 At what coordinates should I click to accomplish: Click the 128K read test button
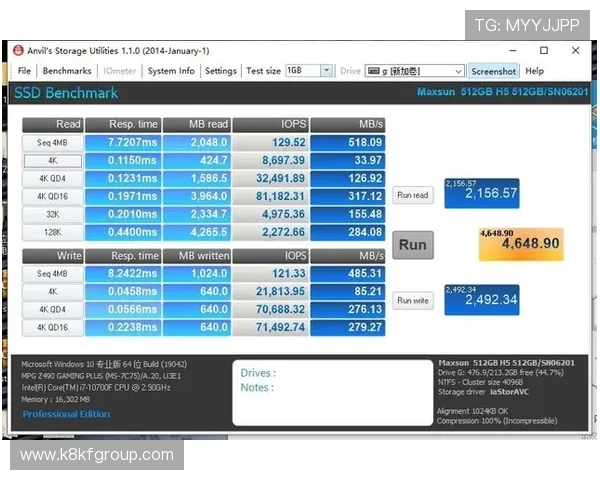click(53, 232)
